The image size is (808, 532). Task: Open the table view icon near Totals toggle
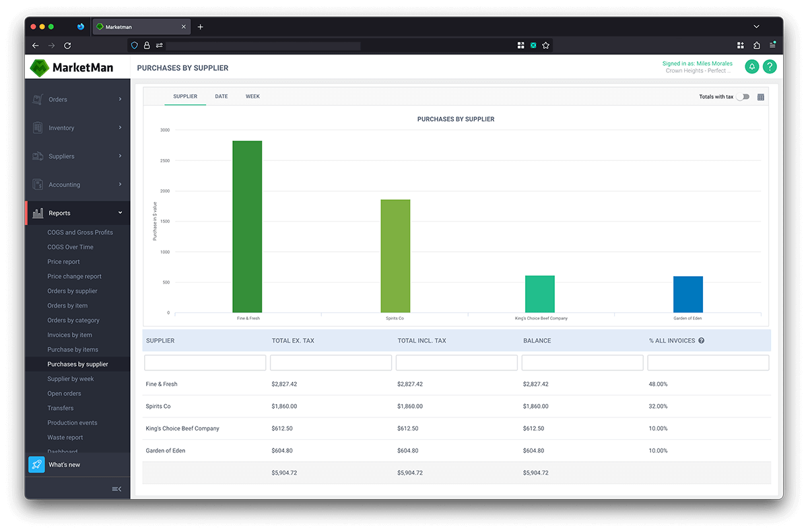(x=761, y=97)
